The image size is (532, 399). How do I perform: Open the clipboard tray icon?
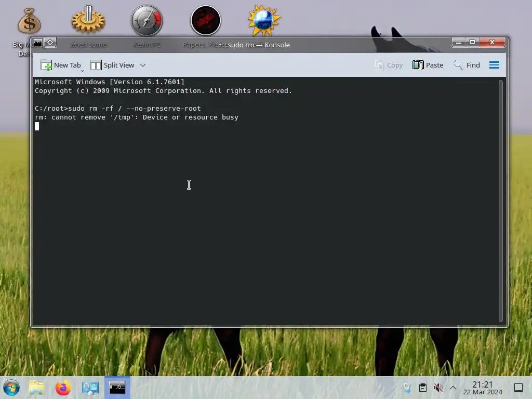(x=423, y=388)
